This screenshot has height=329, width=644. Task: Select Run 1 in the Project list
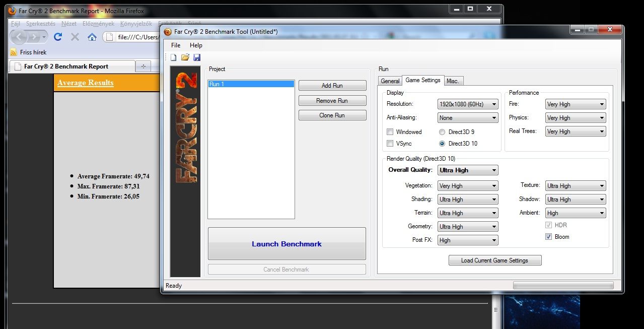coord(251,84)
